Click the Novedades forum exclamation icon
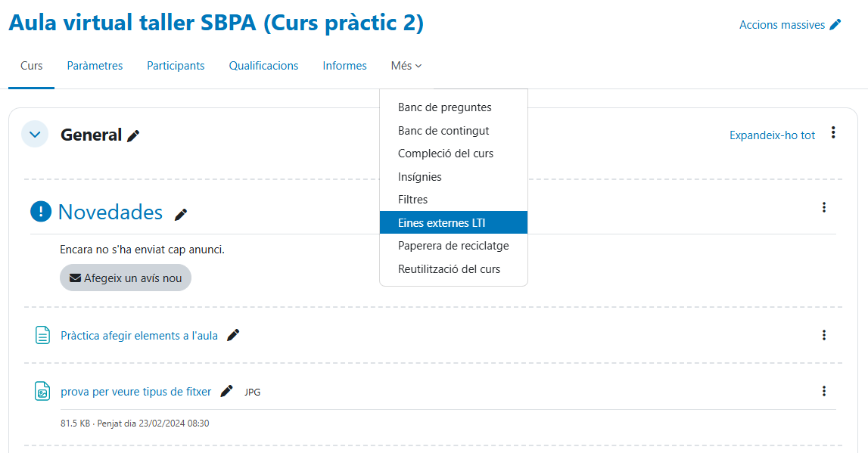Image resolution: width=868 pixels, height=453 pixels. (x=41, y=212)
